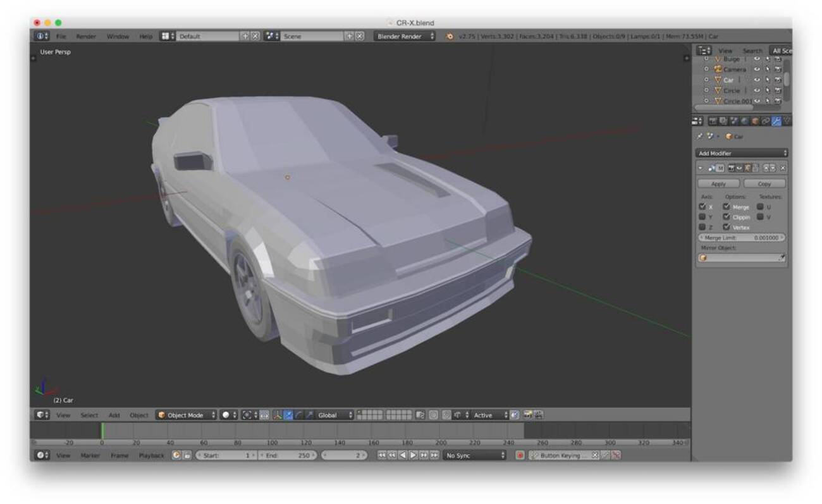Viewport: 822px width, 504px height.
Task: Expand the Add Modifier dropdown
Action: [x=742, y=153]
